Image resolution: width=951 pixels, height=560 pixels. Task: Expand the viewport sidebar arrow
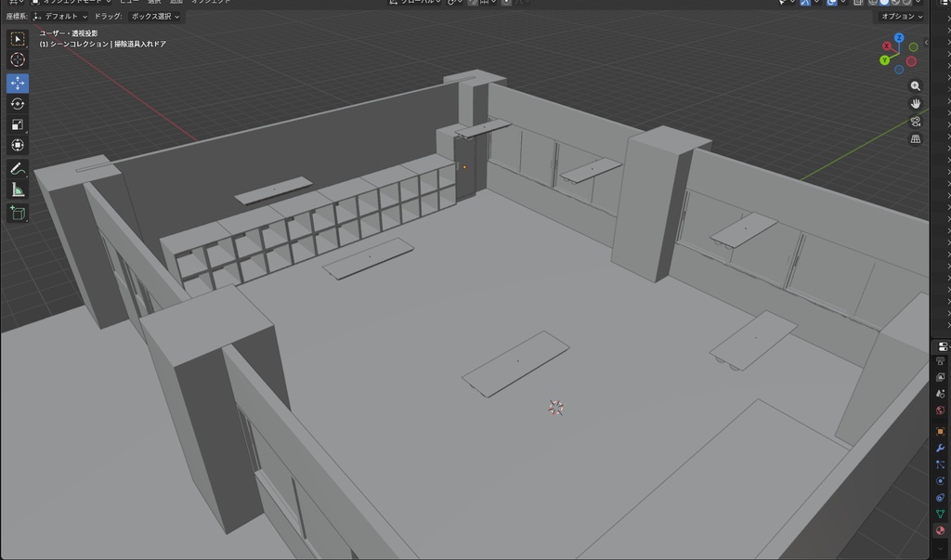pos(926,43)
